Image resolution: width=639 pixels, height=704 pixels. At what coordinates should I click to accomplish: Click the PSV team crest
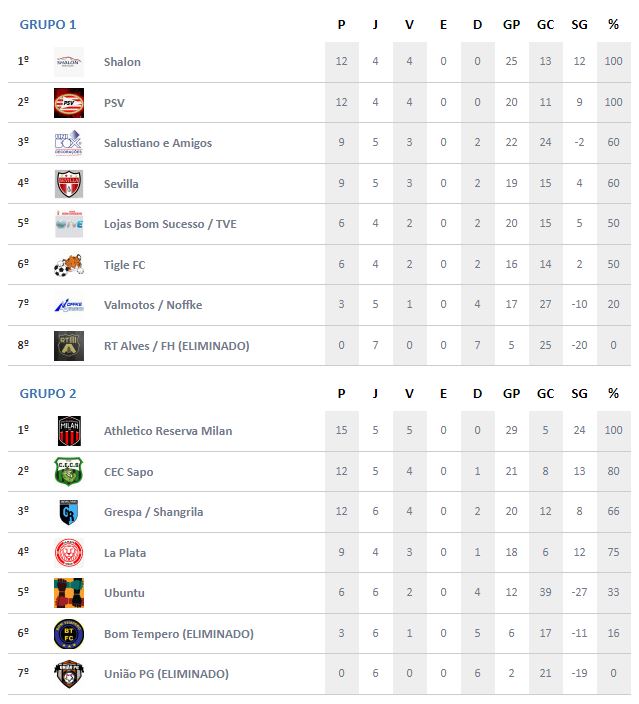click(x=69, y=103)
